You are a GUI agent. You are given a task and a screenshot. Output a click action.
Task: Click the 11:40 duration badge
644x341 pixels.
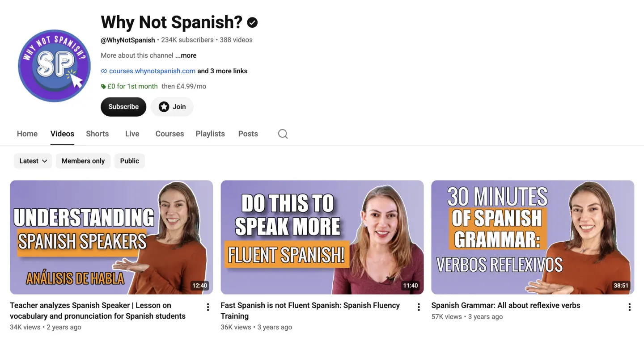coord(411,286)
